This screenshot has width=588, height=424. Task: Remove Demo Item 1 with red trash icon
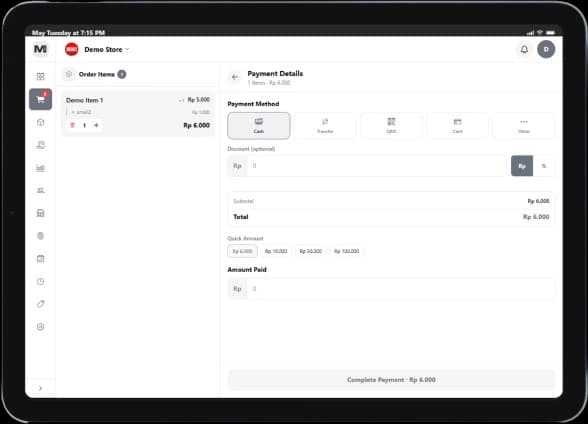pos(73,125)
